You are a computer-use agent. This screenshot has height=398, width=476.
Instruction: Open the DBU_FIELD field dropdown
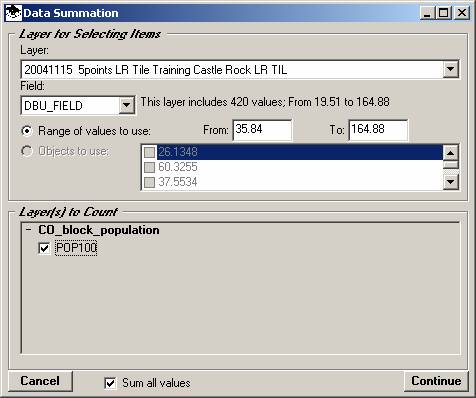(126, 105)
